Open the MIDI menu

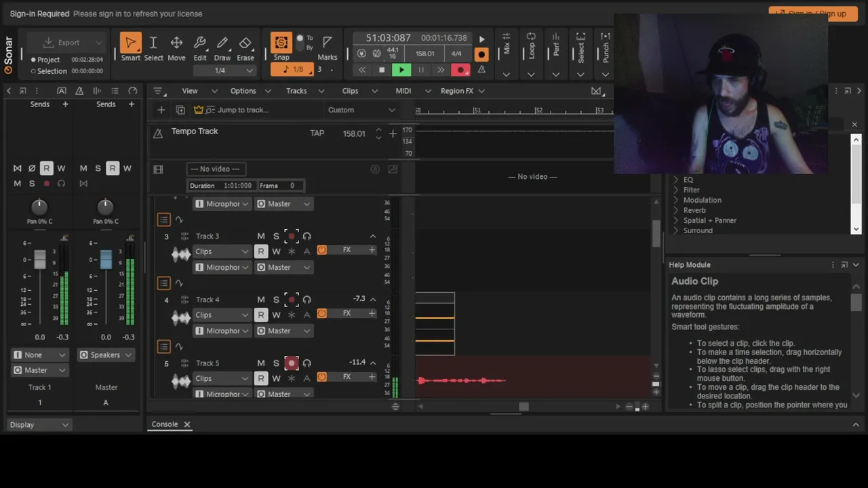click(403, 91)
